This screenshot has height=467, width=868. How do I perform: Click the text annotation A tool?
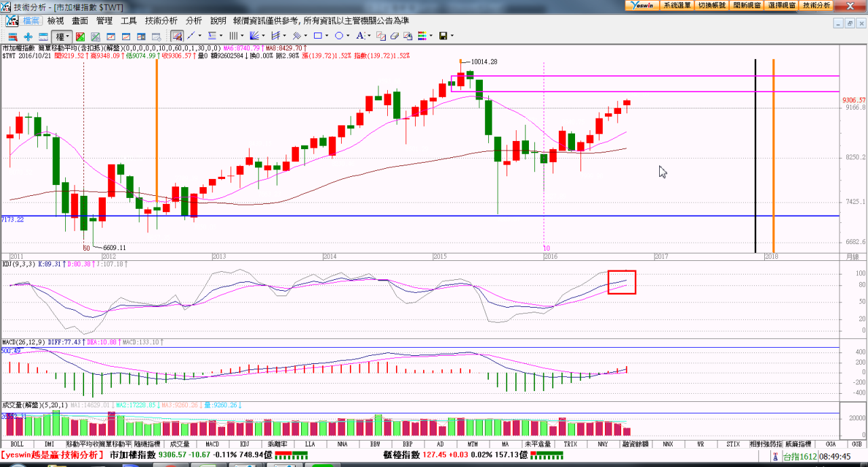pyautogui.click(x=360, y=36)
